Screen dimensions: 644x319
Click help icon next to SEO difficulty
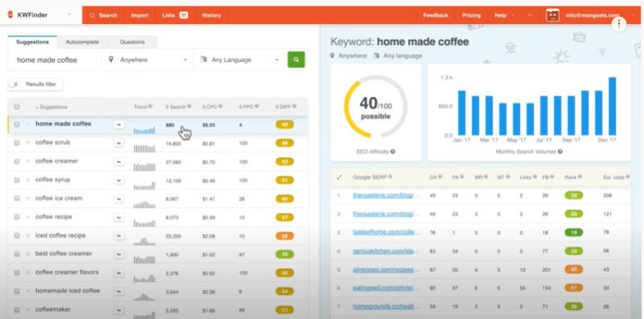click(x=393, y=151)
